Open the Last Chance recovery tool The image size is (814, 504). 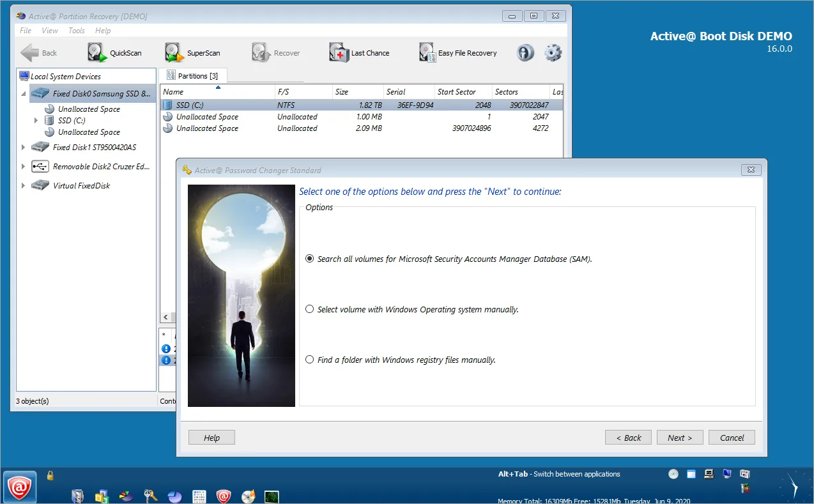(x=339, y=53)
